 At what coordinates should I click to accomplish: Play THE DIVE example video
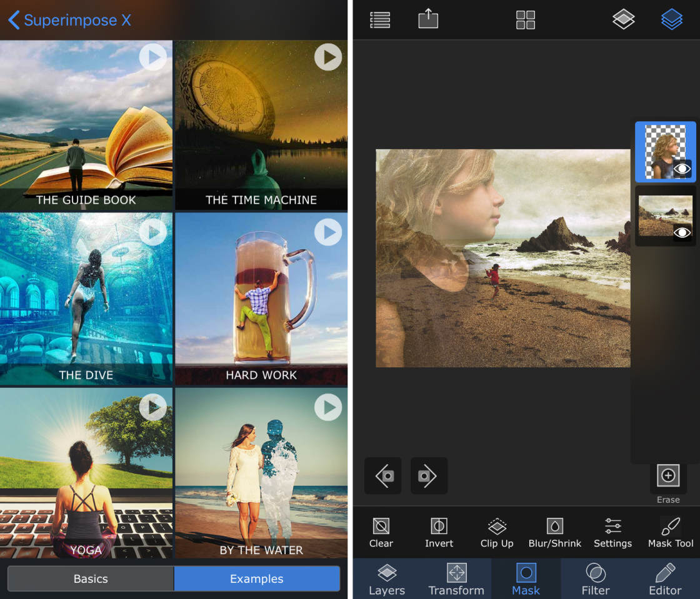(x=153, y=232)
